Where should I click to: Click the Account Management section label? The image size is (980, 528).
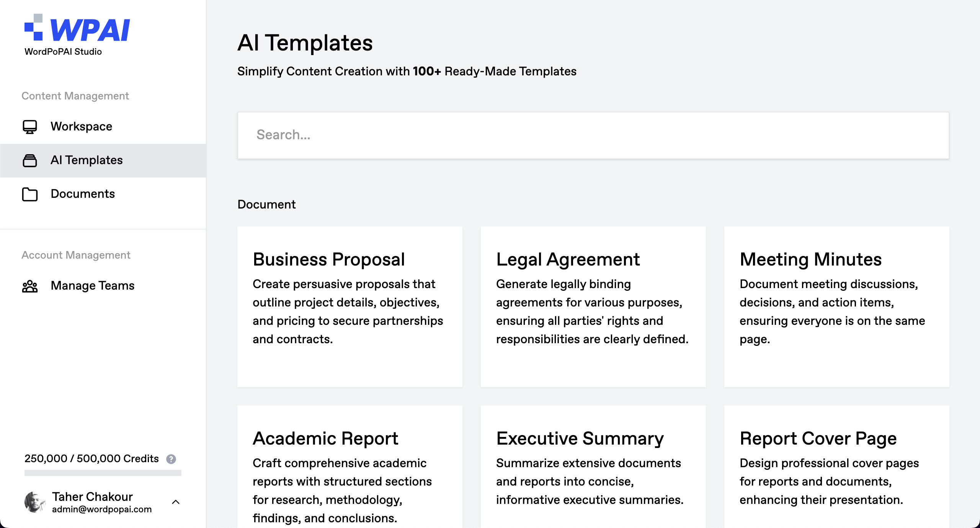(x=76, y=255)
